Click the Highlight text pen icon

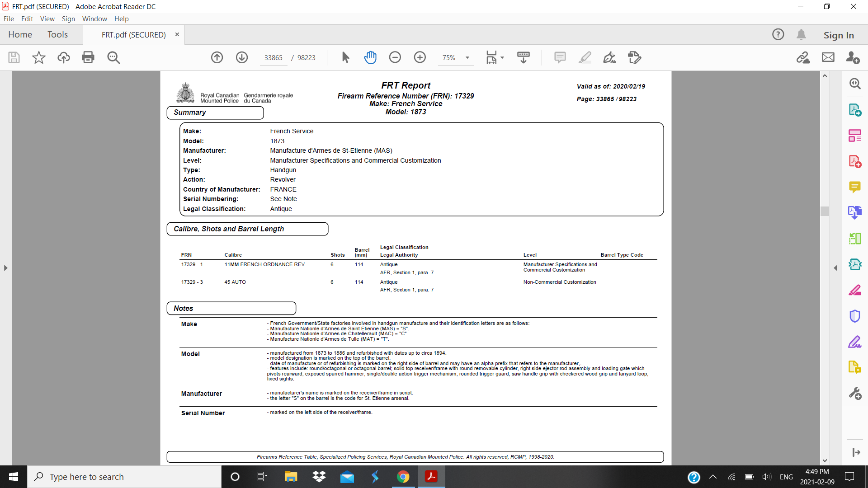click(x=585, y=57)
